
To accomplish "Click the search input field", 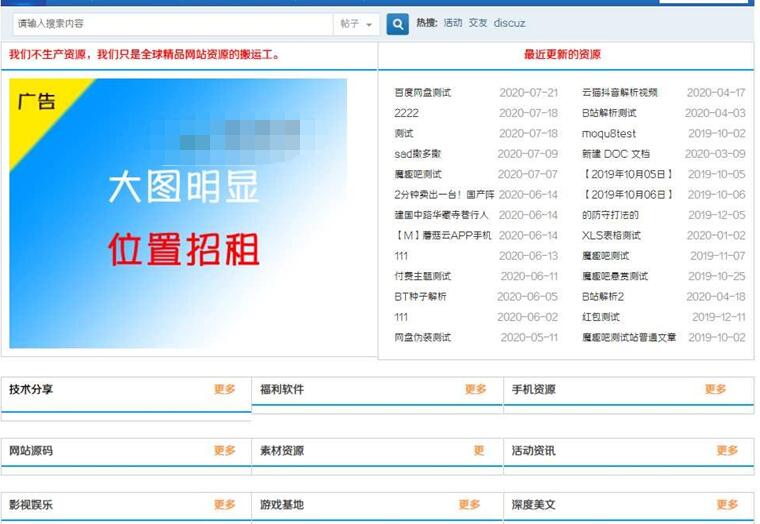I will click(170, 23).
